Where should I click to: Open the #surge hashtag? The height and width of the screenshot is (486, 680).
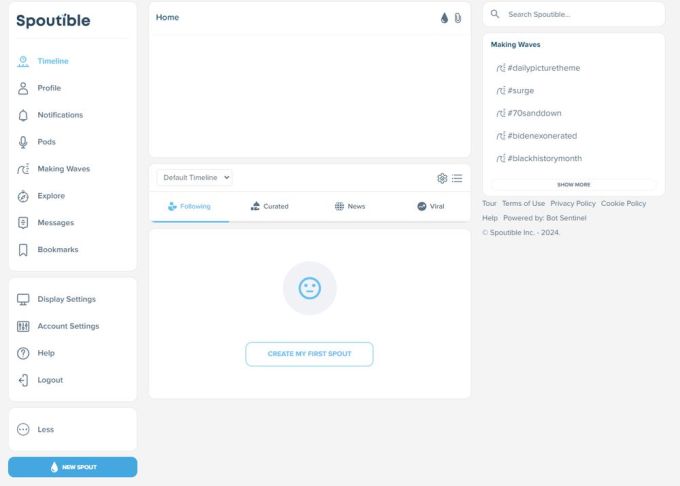pos(521,91)
